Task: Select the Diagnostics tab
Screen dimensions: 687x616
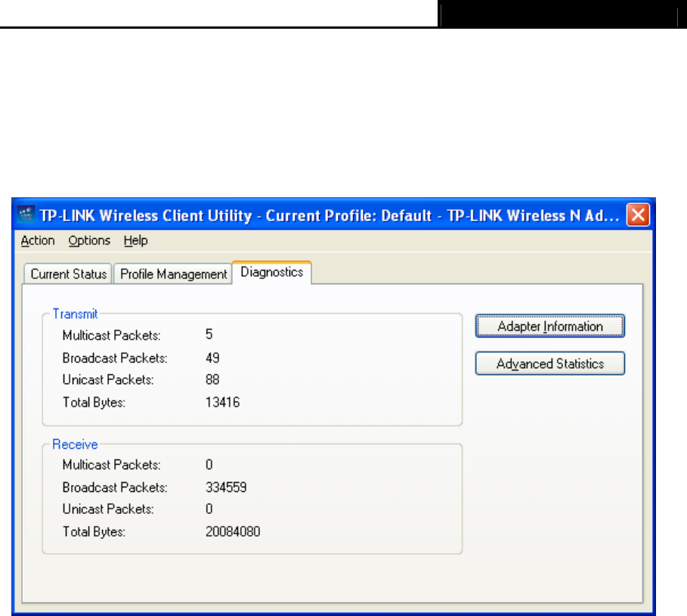Action: (271, 272)
